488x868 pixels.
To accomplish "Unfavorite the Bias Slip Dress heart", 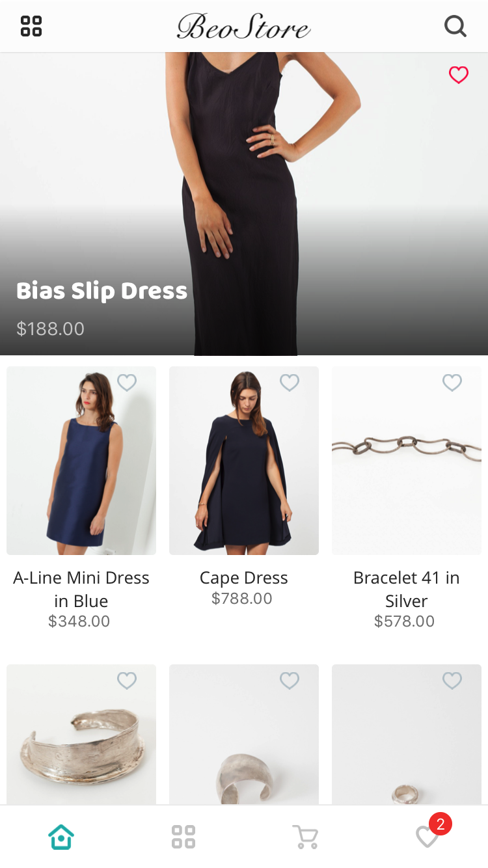I will click(x=459, y=75).
